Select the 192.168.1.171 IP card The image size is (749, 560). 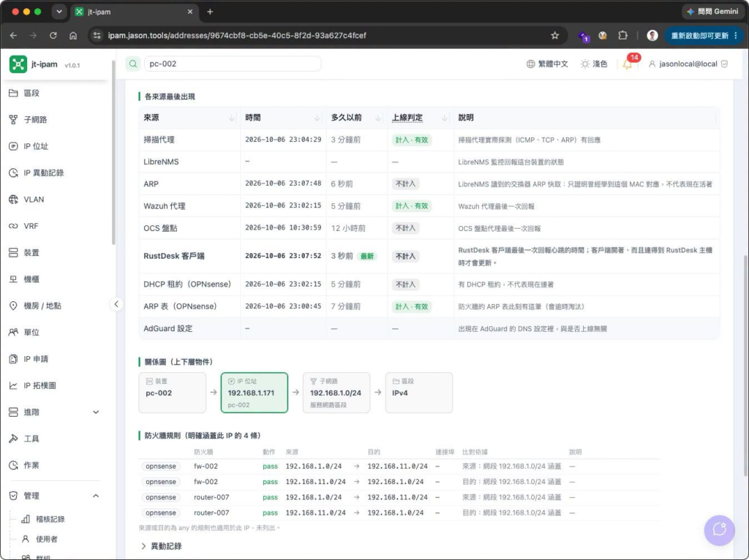254,393
